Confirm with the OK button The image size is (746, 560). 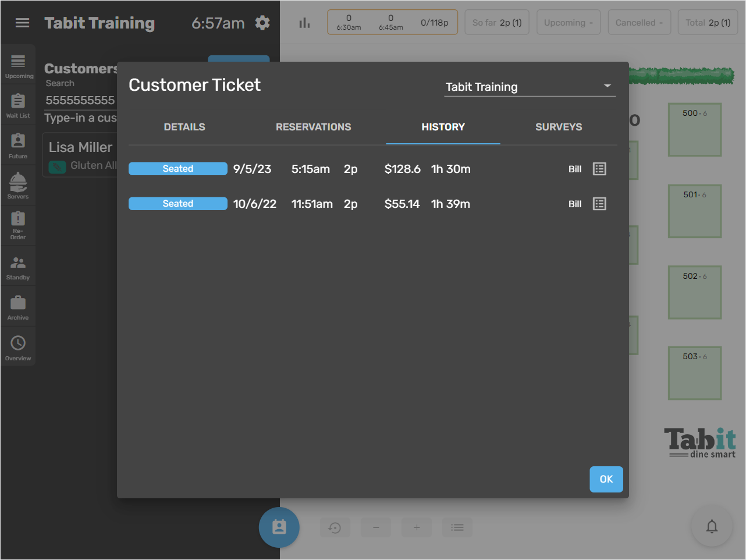tap(606, 479)
